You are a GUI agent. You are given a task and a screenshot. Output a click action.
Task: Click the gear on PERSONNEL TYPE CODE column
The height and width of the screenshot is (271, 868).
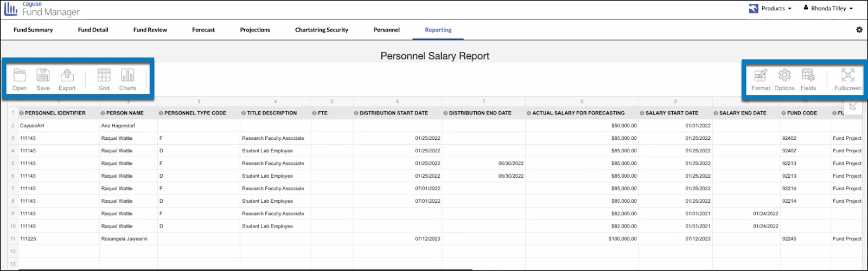(x=161, y=113)
